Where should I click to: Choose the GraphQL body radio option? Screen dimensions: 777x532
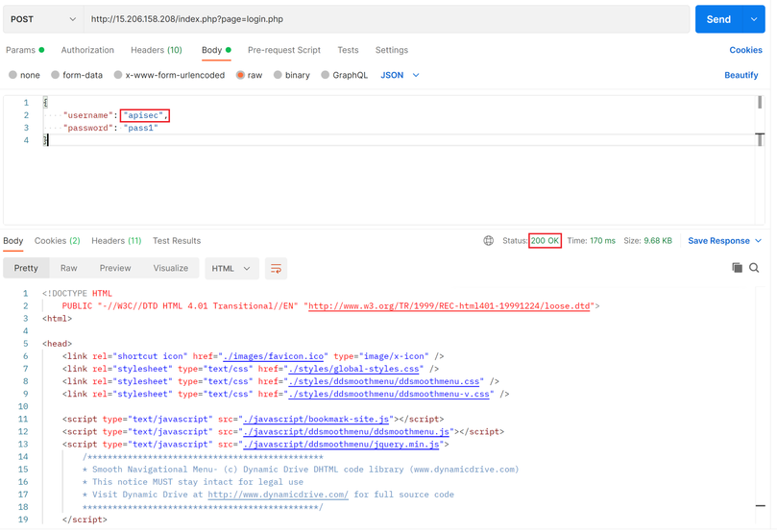coord(325,75)
